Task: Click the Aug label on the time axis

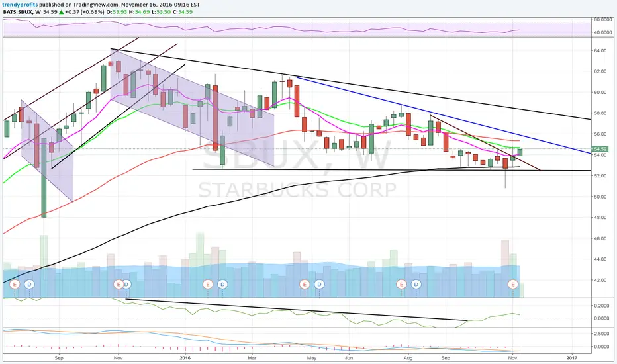Action: pyautogui.click(x=408, y=357)
